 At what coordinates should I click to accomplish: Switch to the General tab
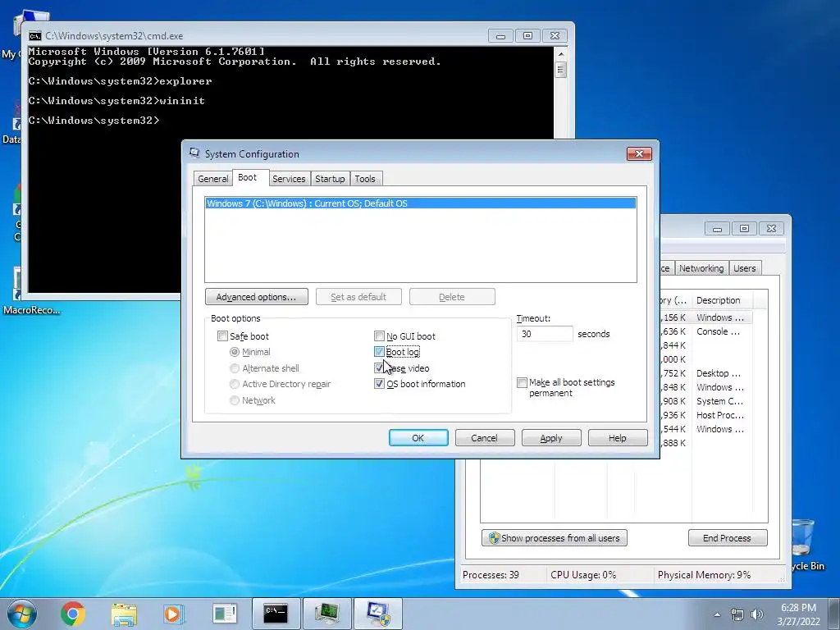click(212, 179)
